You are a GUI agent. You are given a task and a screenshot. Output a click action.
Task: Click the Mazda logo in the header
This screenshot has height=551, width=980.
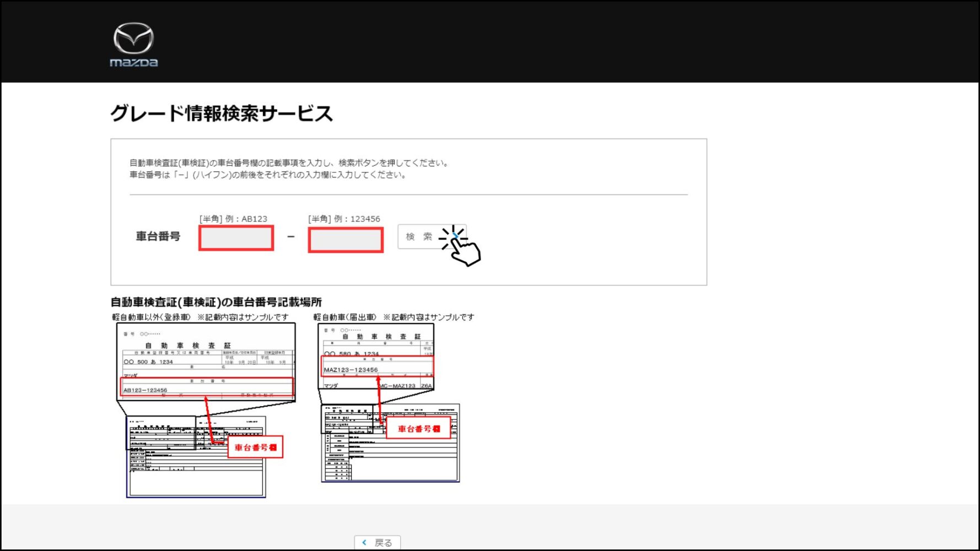click(134, 45)
